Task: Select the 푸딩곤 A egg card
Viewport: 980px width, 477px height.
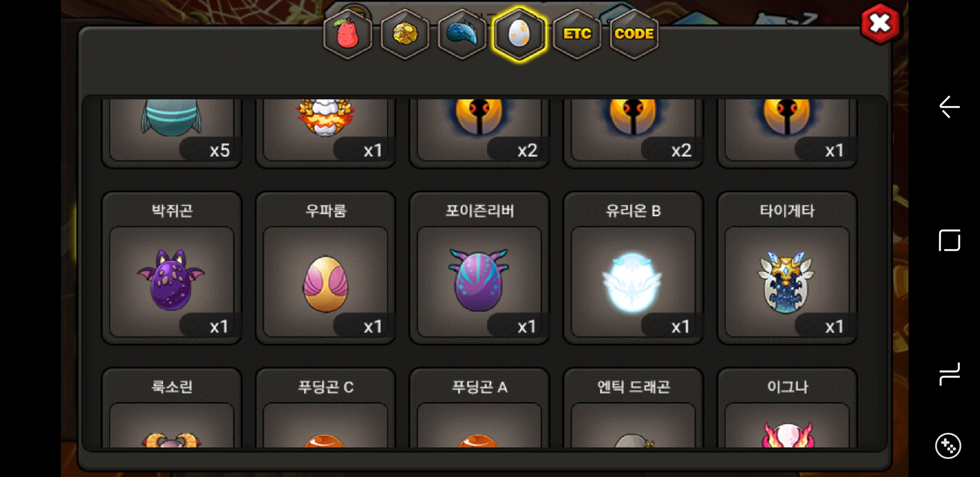Action: [x=479, y=408]
